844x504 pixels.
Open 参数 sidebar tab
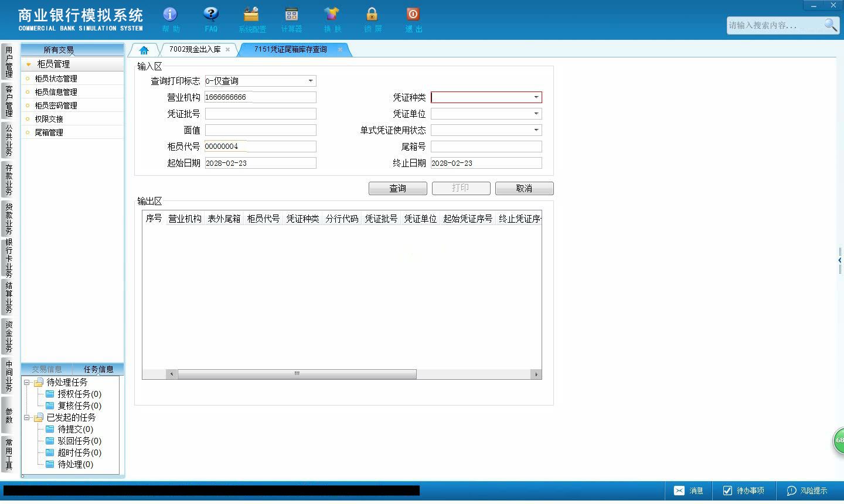(x=9, y=415)
